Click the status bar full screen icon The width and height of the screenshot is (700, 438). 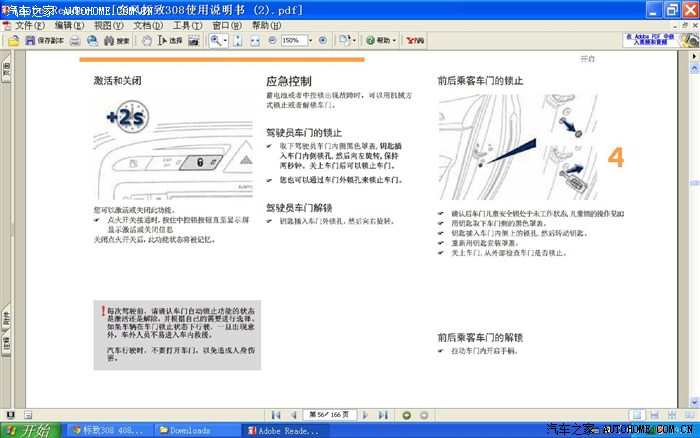tap(10, 415)
